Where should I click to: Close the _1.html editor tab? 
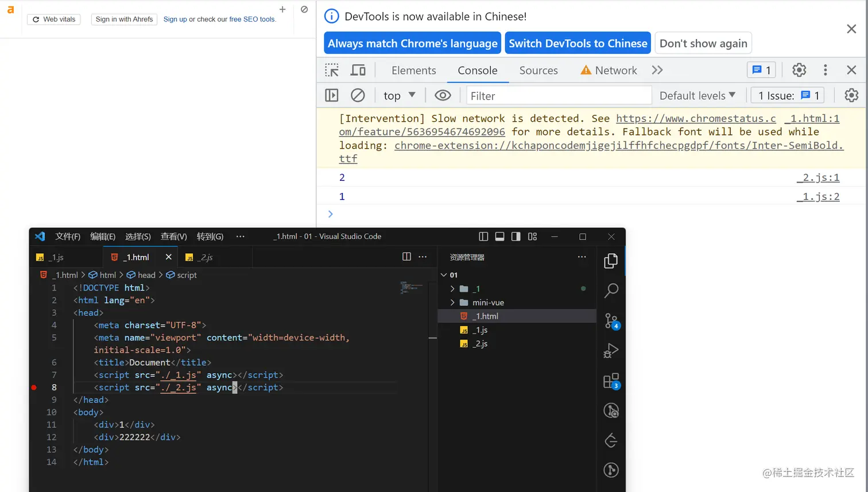coord(168,257)
